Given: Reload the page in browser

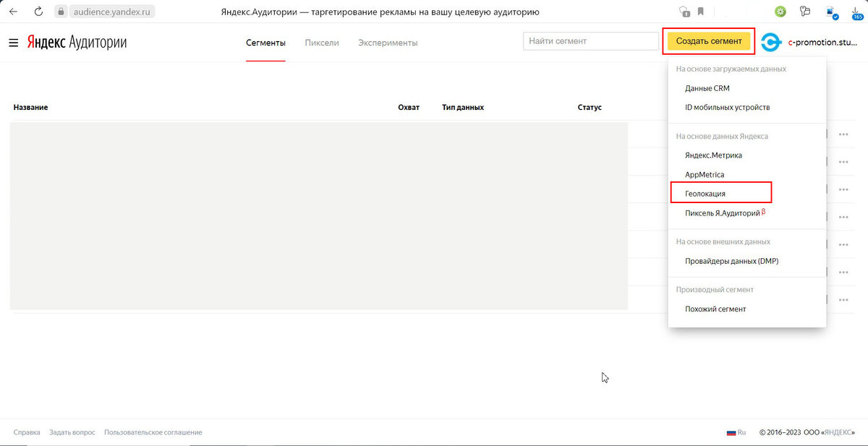Looking at the screenshot, I should pos(38,12).
